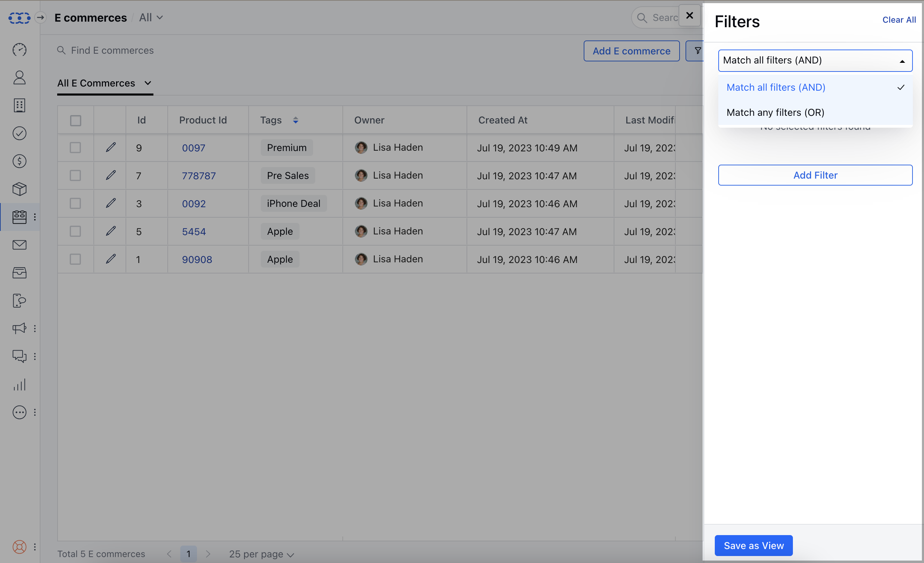This screenshot has width=924, height=563.
Task: Open the tasks checkmark icon in sidebar
Action: click(x=20, y=133)
